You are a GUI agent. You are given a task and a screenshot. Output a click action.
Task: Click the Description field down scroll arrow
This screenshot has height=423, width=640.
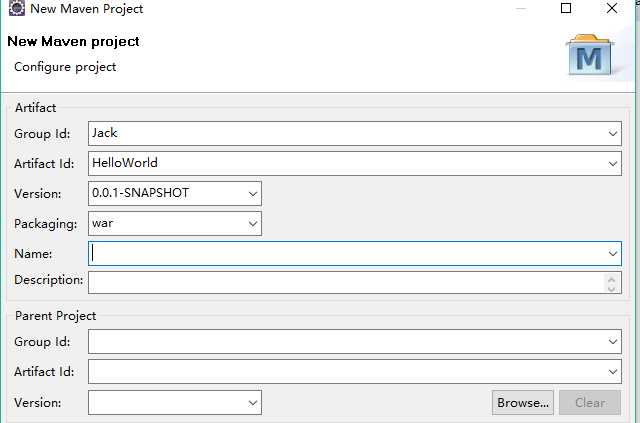coord(611,288)
